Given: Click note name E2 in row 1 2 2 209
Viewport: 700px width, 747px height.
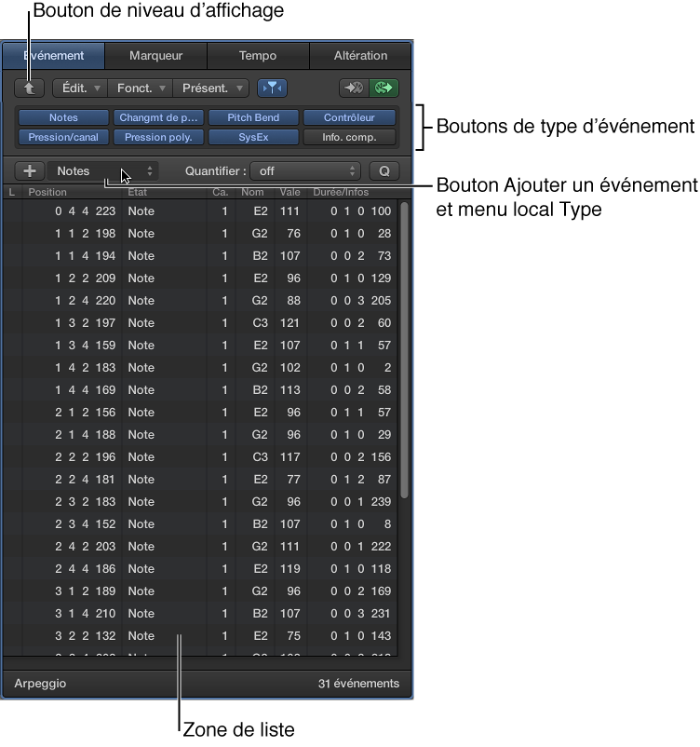Looking at the screenshot, I should (261, 278).
